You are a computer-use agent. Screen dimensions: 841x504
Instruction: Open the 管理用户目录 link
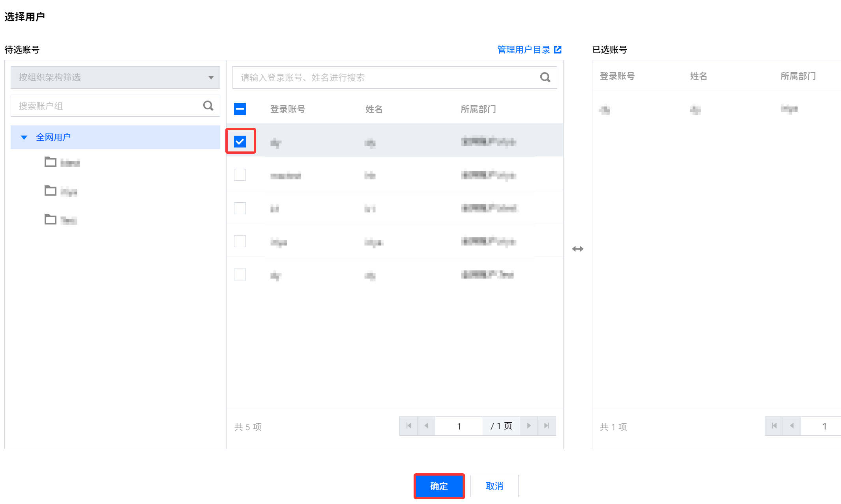[x=524, y=50]
